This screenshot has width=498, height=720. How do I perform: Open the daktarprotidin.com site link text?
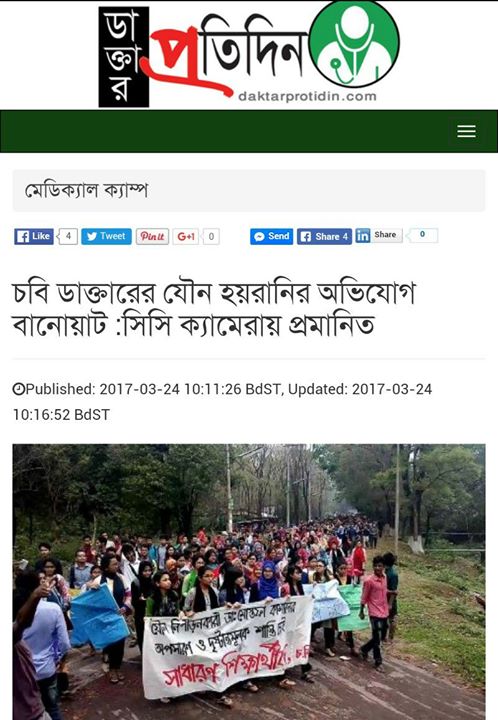pos(308,96)
